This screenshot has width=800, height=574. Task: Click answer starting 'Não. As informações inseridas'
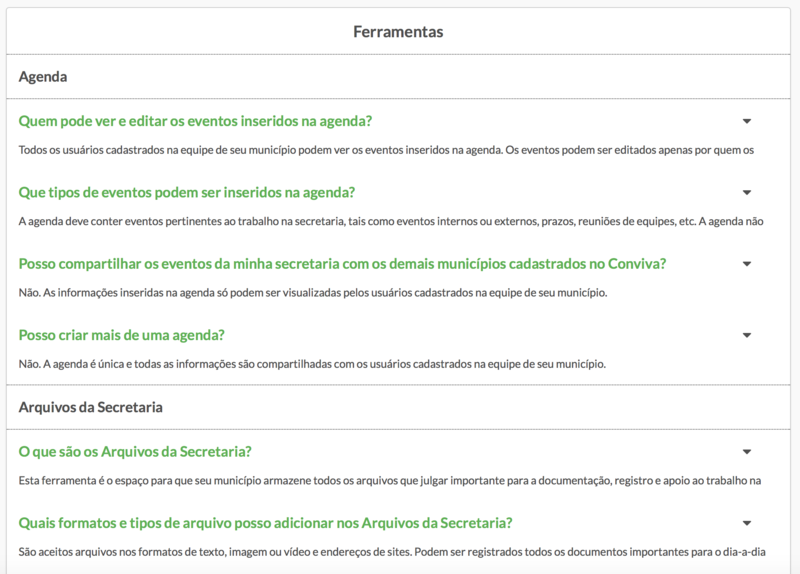click(x=314, y=292)
